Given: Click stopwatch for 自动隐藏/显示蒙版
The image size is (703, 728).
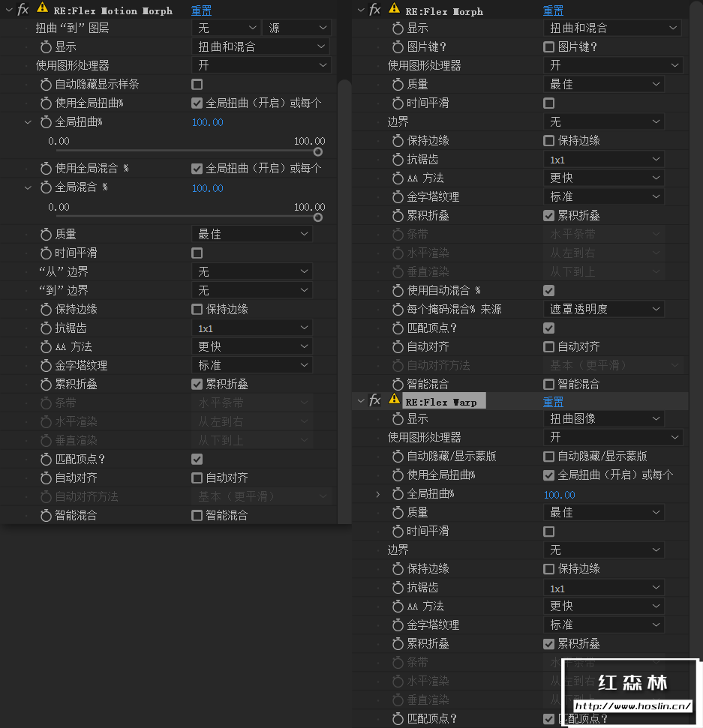Looking at the screenshot, I should tap(398, 457).
